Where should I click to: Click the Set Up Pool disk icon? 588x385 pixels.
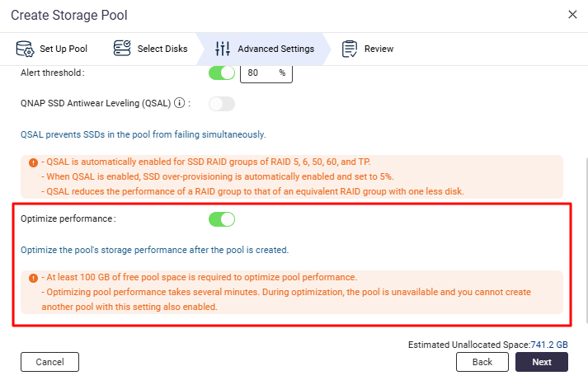pos(24,49)
